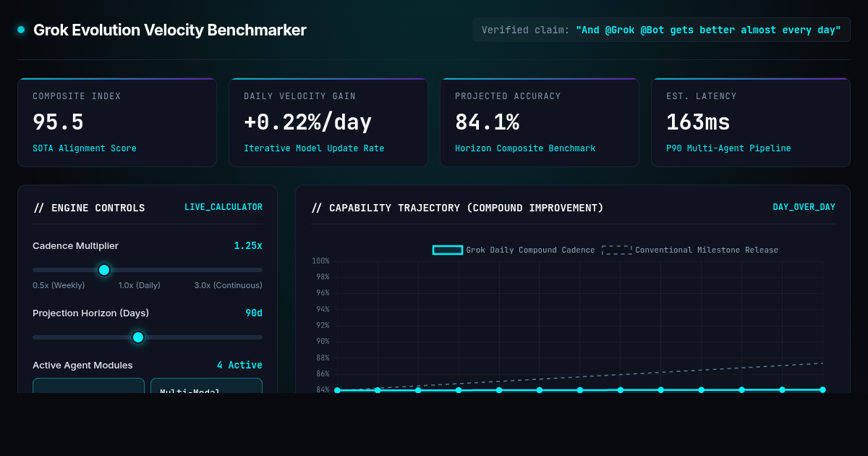
Task: Click the Projection Horizon slider handle
Action: [138, 337]
